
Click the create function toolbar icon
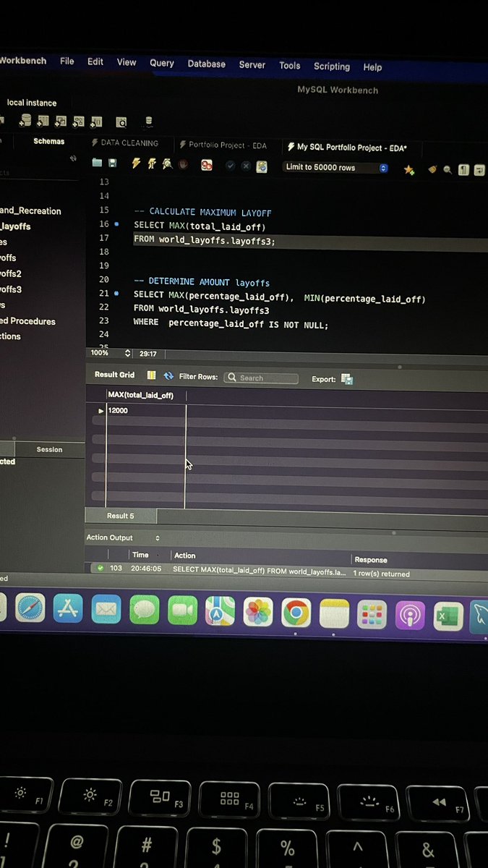coord(96,122)
